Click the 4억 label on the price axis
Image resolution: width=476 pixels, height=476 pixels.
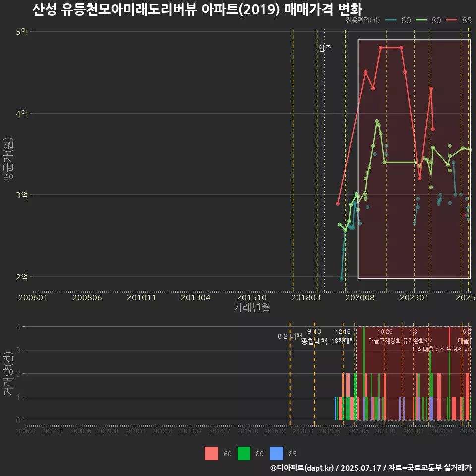click(22, 113)
